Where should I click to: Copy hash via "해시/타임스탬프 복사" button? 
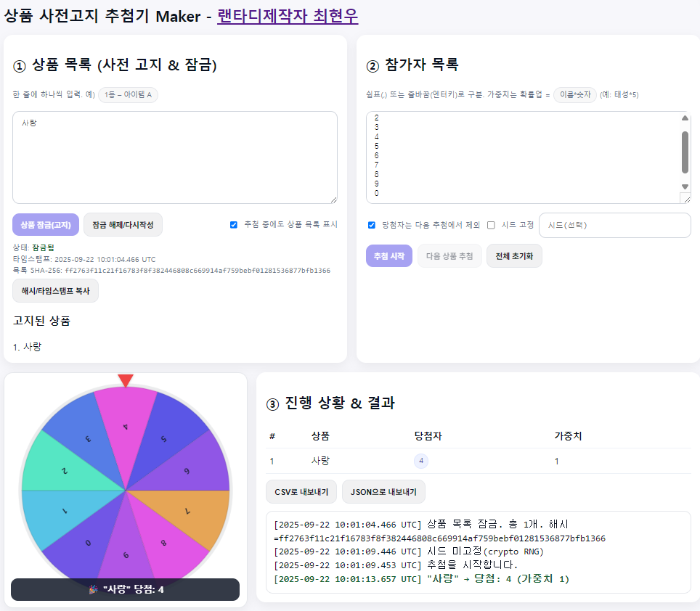tap(55, 290)
